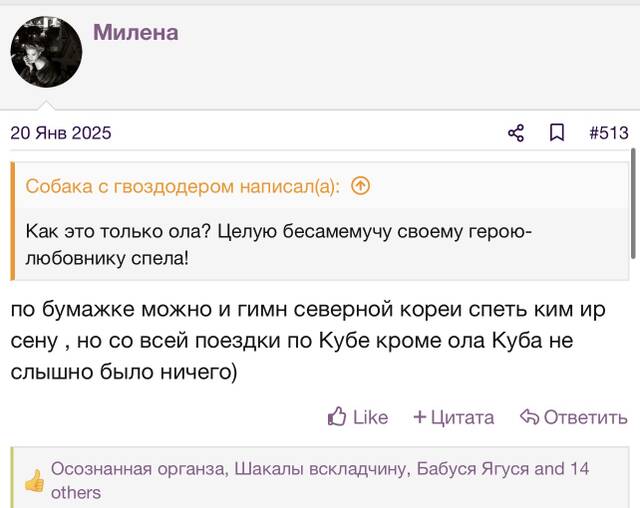Click the reply arrow icon
Screen dimensions: 640x508
pyautogui.click(x=529, y=417)
